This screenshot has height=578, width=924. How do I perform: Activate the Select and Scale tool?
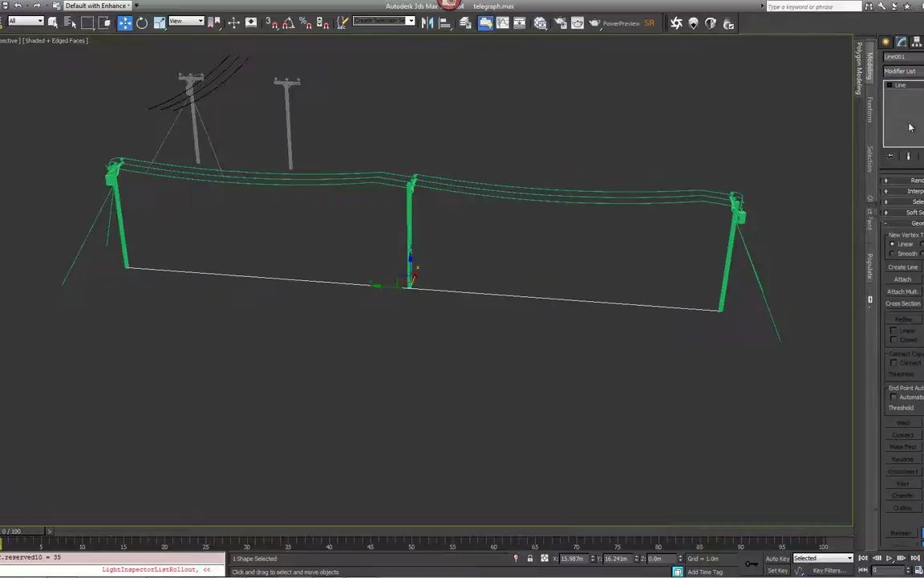pos(159,22)
